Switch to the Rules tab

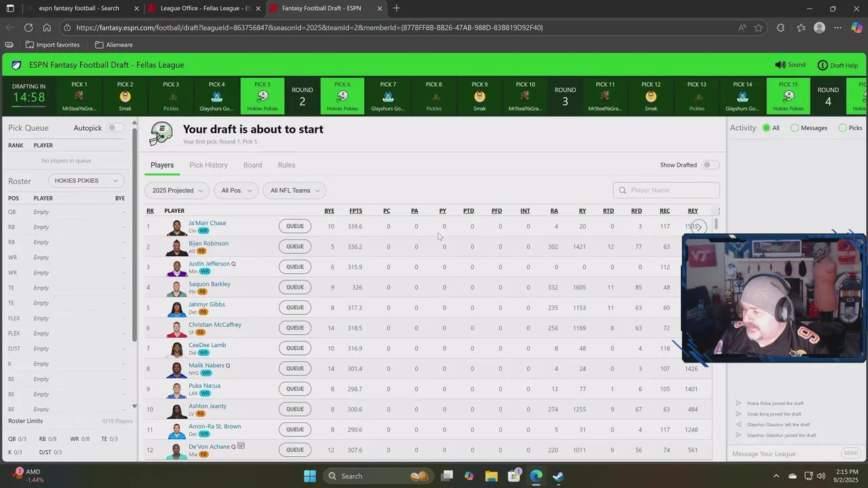coord(286,165)
